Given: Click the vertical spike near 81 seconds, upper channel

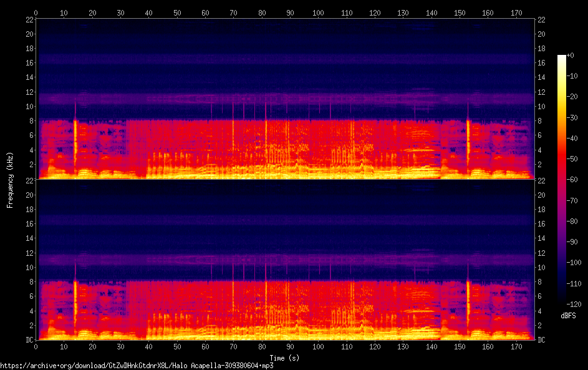Looking at the screenshot, I should (x=266, y=144).
